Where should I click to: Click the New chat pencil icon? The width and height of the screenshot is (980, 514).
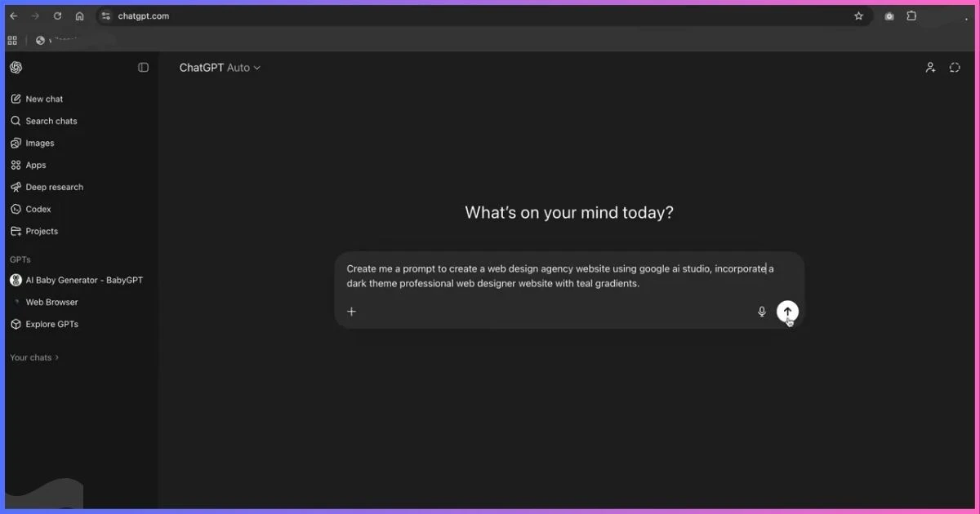(x=16, y=99)
